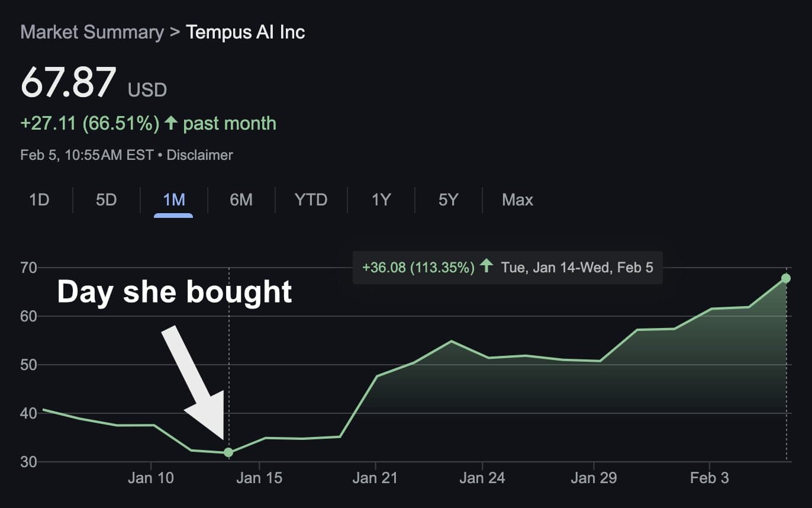Click the endpoint marker at Feb 5
Image resolution: width=812 pixels, height=508 pixels.
(786, 278)
